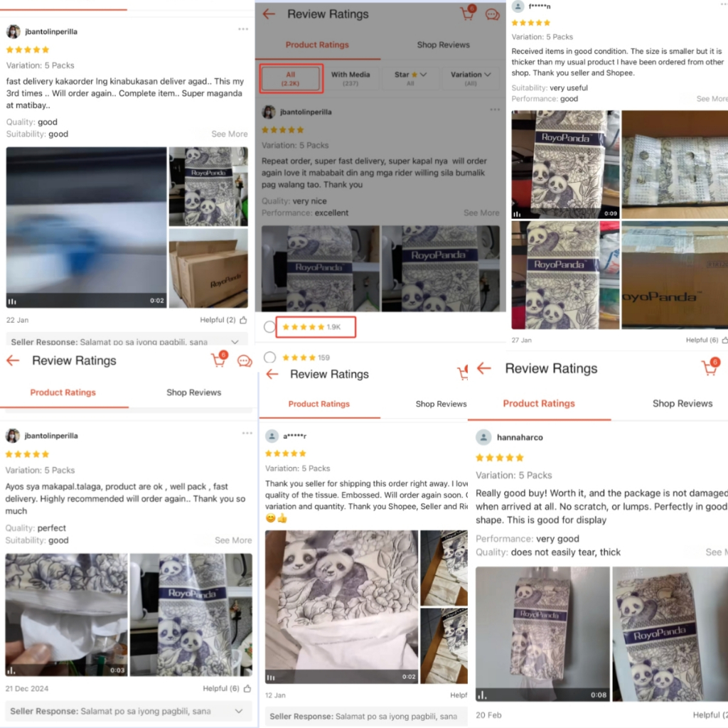Click the thumbs-up icon beside Helpful (2)
This screenshot has height=728, width=728.
(x=243, y=320)
